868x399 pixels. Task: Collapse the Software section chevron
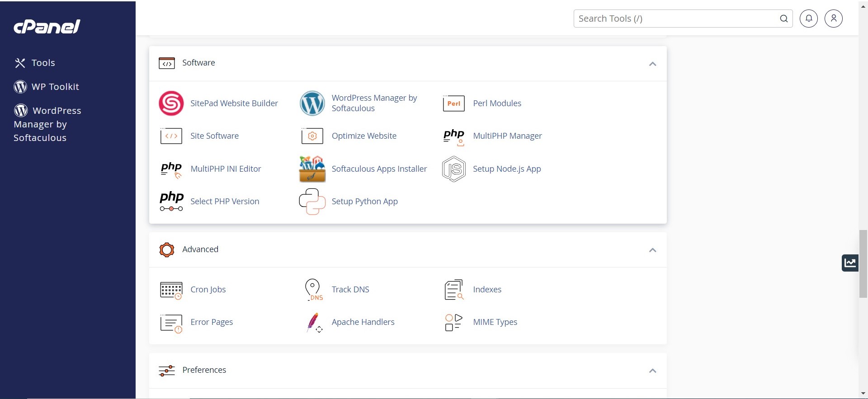click(x=652, y=64)
